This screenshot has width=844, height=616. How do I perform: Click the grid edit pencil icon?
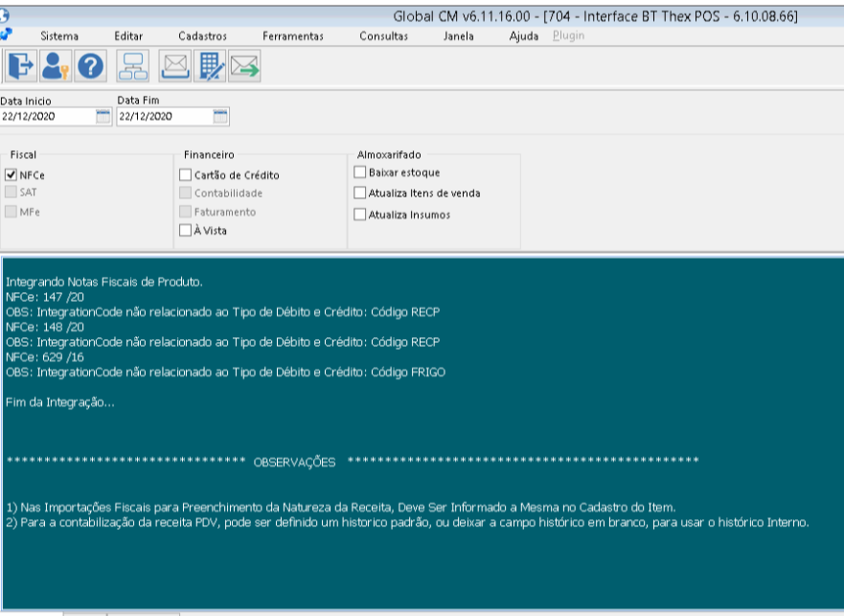(210, 66)
